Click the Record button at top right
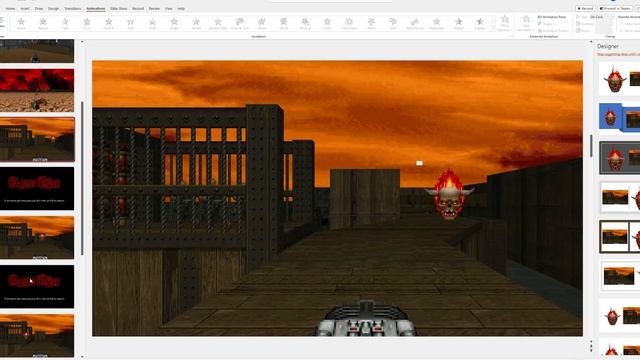The height and width of the screenshot is (360, 640). tap(585, 8)
